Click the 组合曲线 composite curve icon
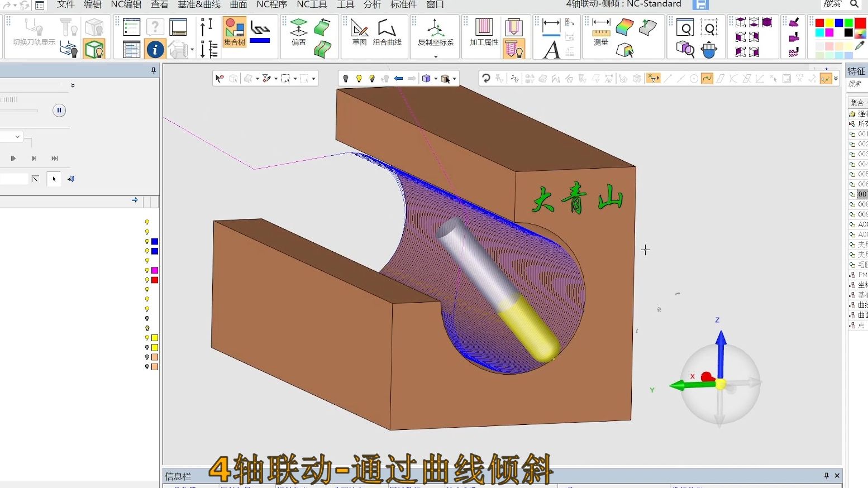 tap(387, 32)
